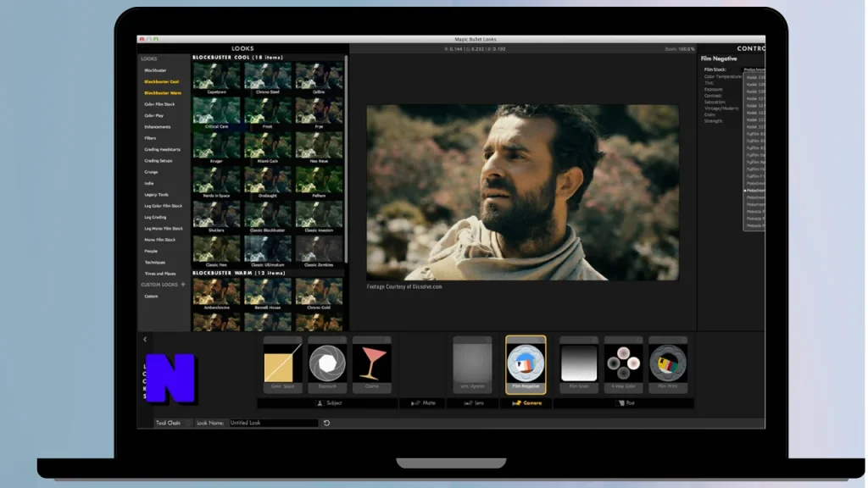Open the Log Grading category
The width and height of the screenshot is (868, 488).
155,217
